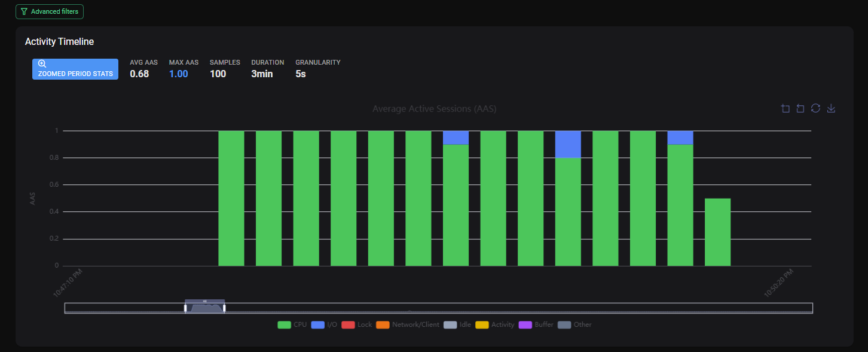
Task: Toggle the Buffer legend entry
Action: (x=536, y=324)
